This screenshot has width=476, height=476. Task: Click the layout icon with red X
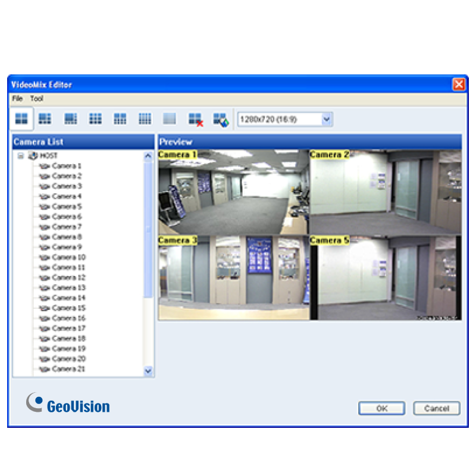click(195, 120)
